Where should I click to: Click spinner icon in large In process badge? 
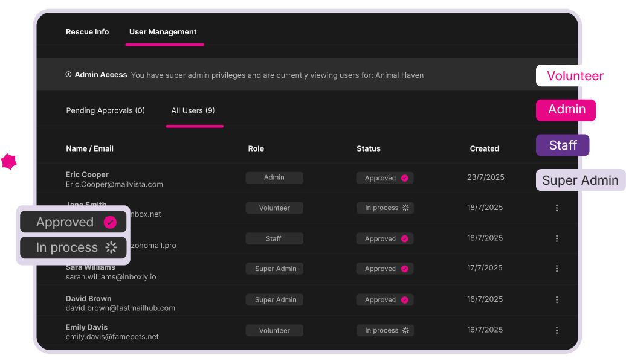point(111,247)
